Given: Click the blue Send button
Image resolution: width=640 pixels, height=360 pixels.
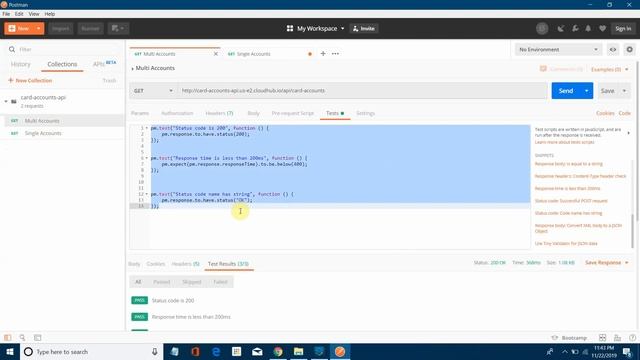Looking at the screenshot, I should (566, 91).
